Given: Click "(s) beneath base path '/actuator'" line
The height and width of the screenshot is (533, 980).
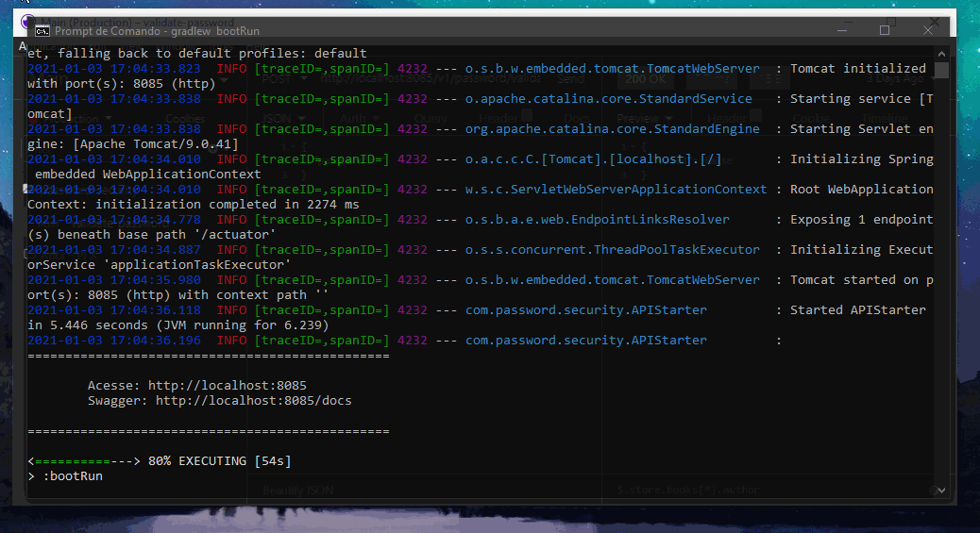Looking at the screenshot, I should [x=152, y=234].
